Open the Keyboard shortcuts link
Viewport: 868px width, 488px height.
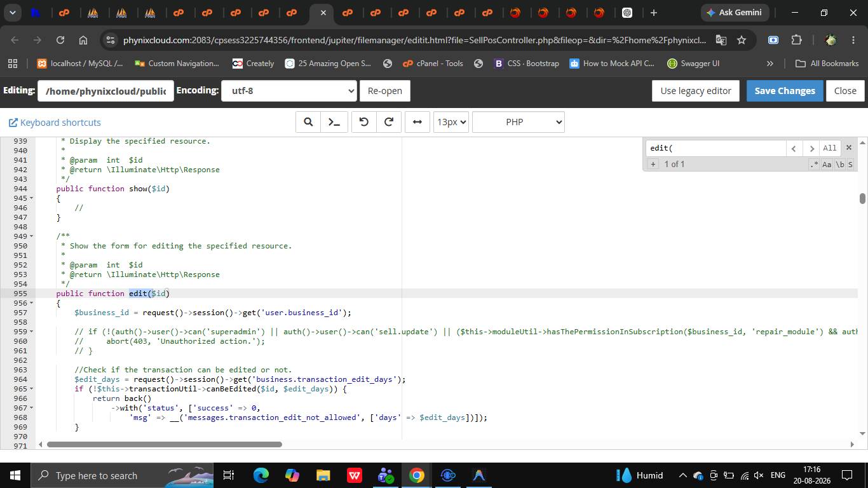(x=55, y=123)
